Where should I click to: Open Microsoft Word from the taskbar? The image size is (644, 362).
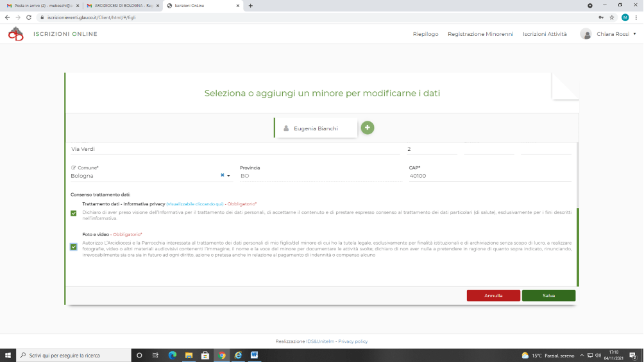254,355
